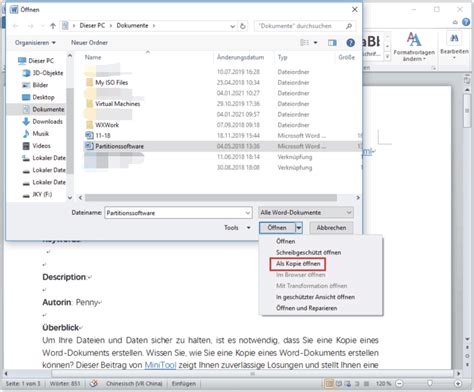Sort files by Änderungsdatum column
Viewport: 474px width, 392px height.
pyautogui.click(x=240, y=57)
